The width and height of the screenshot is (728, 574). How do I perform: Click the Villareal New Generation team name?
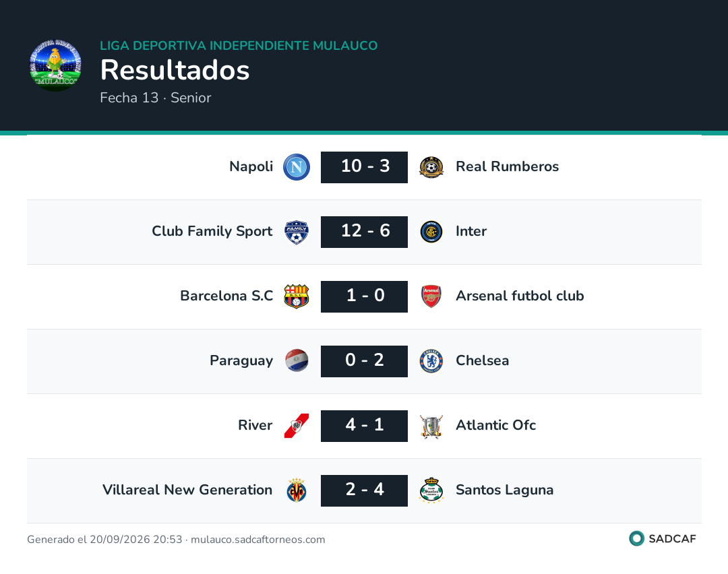[x=187, y=490]
